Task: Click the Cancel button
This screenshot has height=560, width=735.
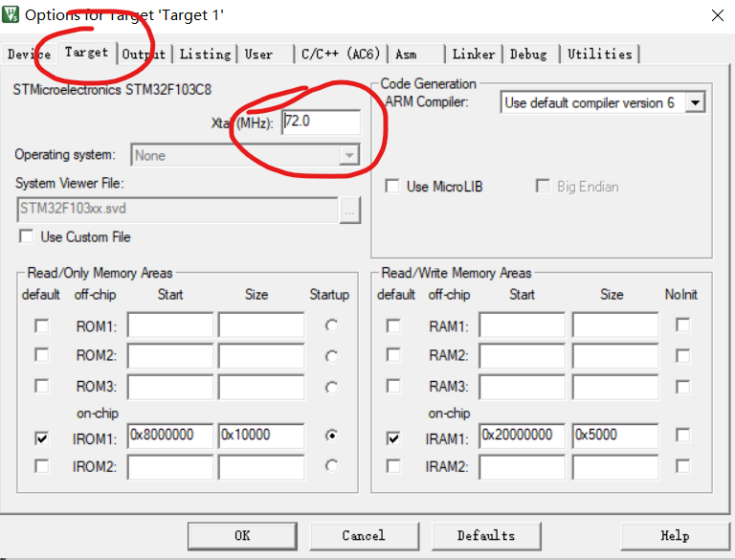Action: (364, 536)
